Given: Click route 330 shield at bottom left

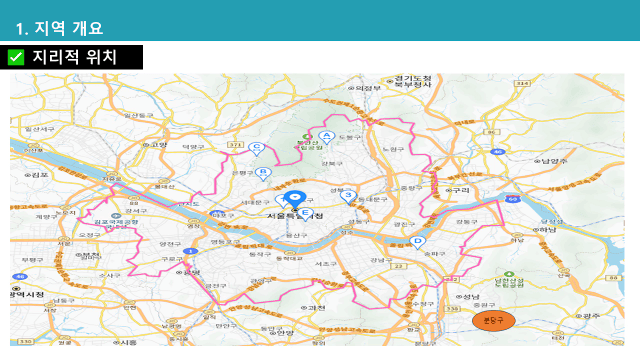Looking at the screenshot, I should (26, 341).
